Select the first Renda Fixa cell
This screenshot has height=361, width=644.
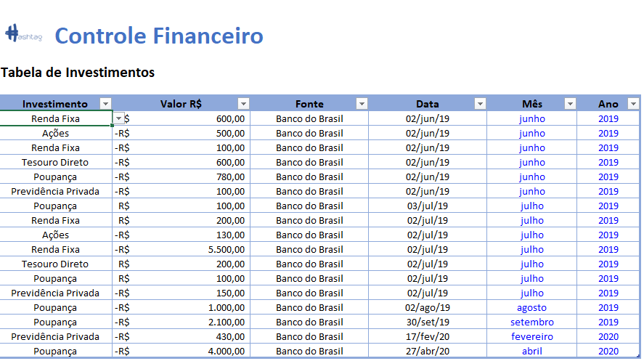click(x=55, y=118)
